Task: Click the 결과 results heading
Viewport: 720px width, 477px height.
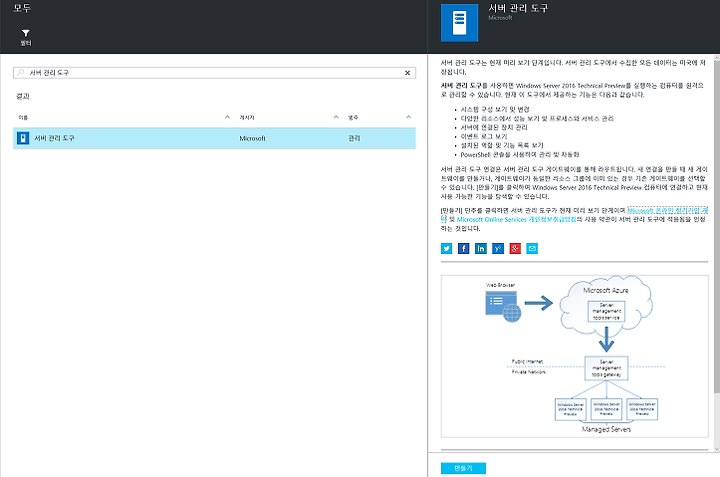Action: [x=22, y=96]
